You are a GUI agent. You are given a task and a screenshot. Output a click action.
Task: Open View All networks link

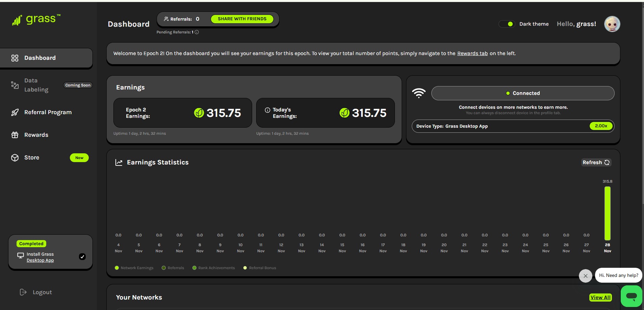(600, 298)
